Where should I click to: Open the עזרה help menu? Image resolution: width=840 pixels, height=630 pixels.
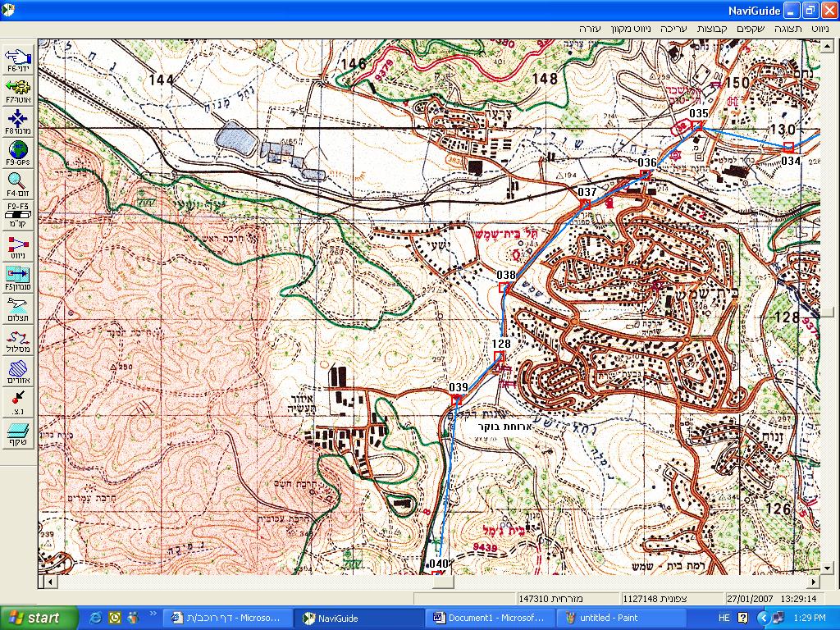[x=590, y=28]
